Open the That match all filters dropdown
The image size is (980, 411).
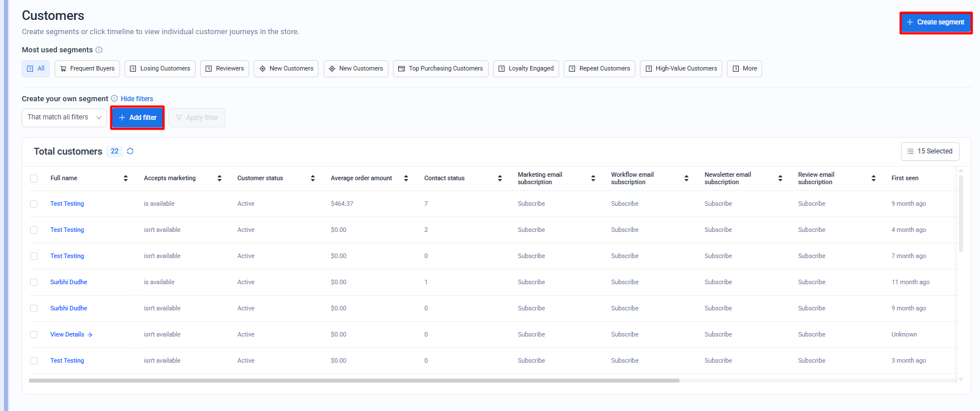point(64,118)
